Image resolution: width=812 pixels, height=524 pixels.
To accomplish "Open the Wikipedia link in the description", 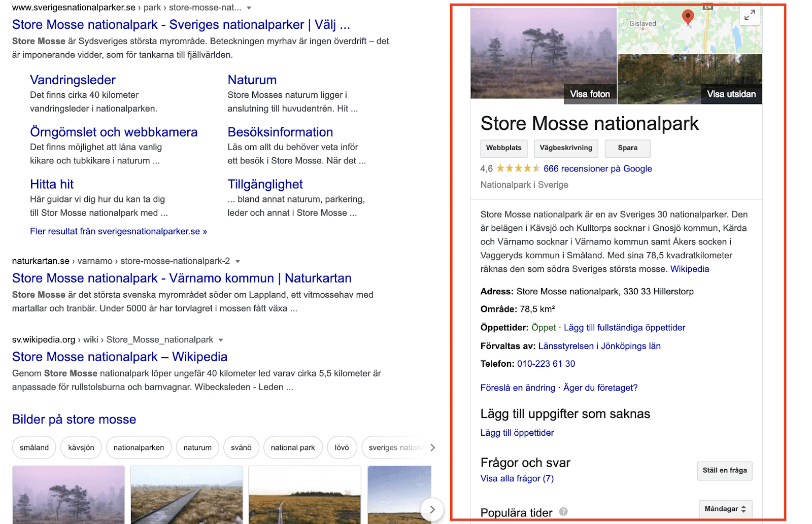I will [690, 269].
